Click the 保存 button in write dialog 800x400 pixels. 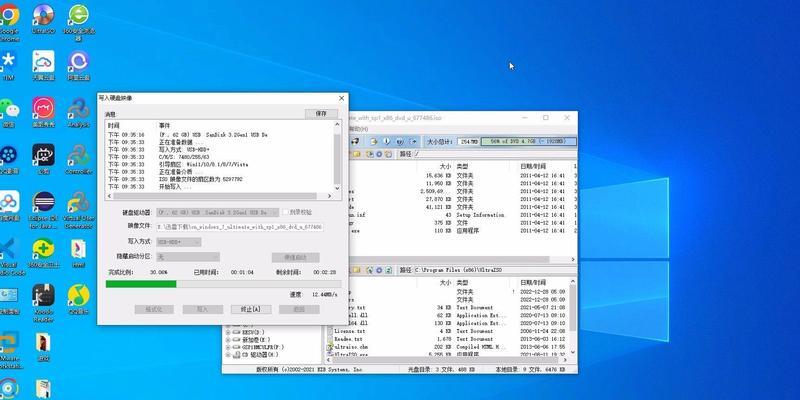[321, 114]
